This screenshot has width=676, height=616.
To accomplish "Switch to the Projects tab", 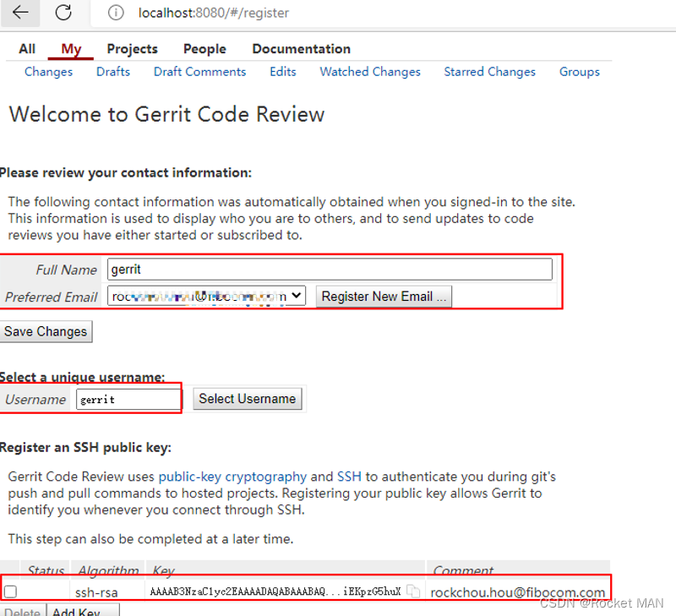I will tap(132, 48).
